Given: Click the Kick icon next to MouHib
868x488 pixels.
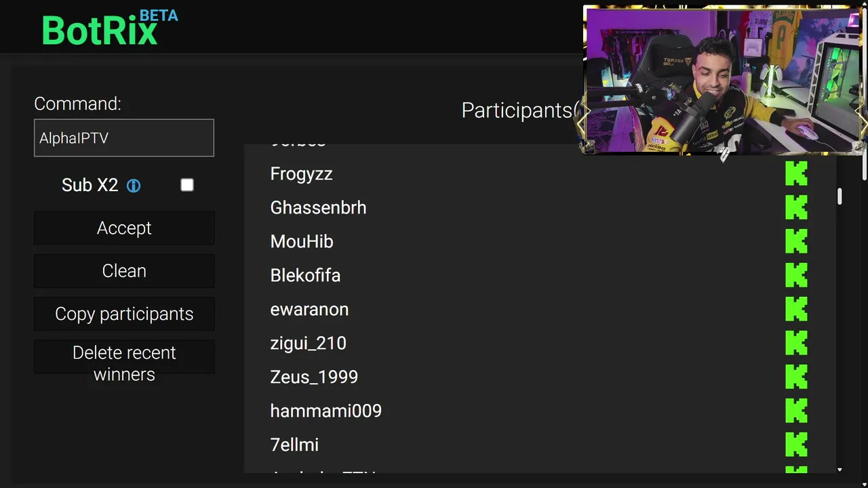Looking at the screenshot, I should pos(796,241).
